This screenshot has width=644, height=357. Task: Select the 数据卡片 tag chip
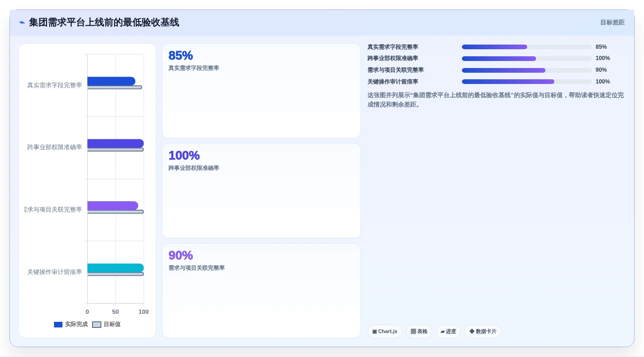(483, 331)
